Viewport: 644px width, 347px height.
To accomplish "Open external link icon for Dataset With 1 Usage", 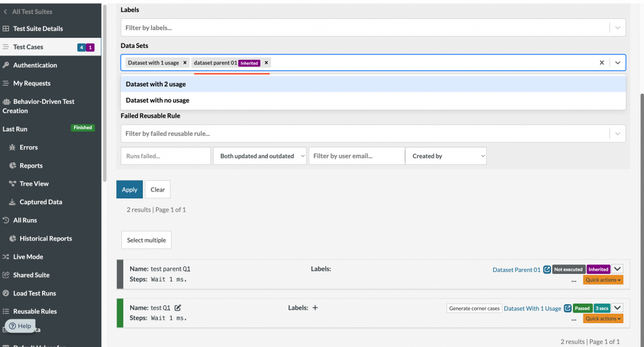I will (568, 309).
